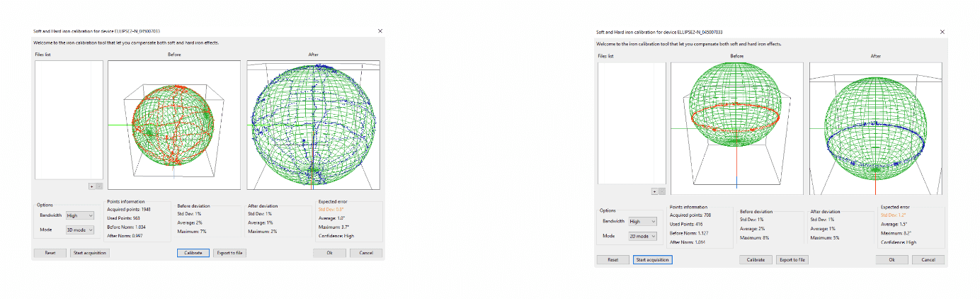Viewport: 980px width, 299px height.
Task: Expand the Mode dropdown showing 3D mode
Action: 79,230
